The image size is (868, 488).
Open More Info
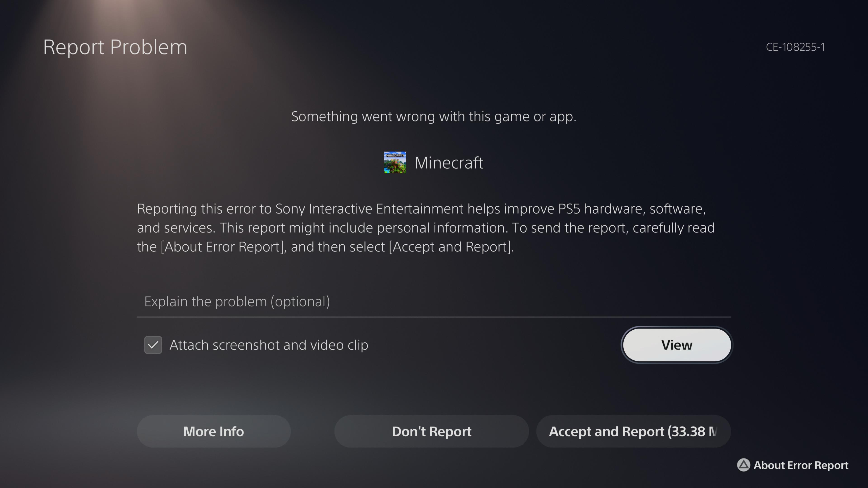point(213,432)
